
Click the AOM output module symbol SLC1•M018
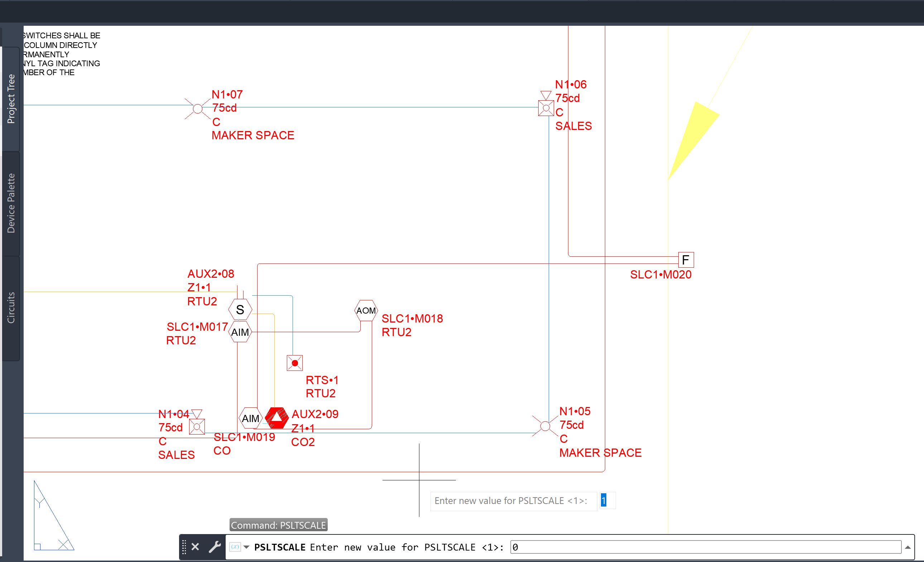click(366, 310)
